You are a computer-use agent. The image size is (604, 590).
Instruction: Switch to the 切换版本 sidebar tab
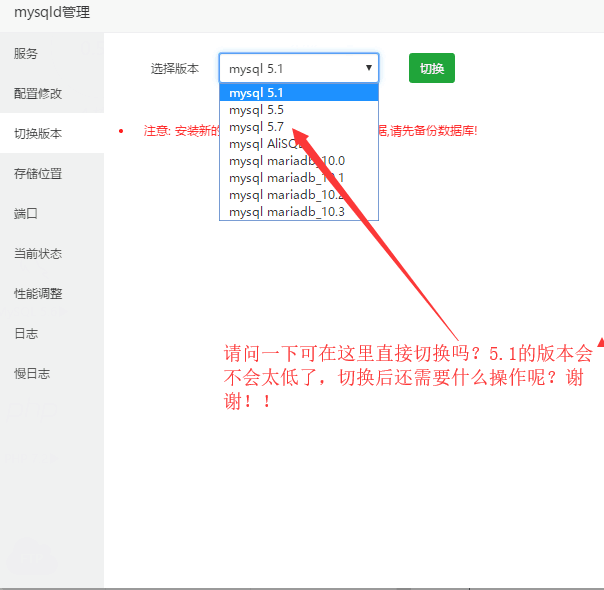point(52,133)
